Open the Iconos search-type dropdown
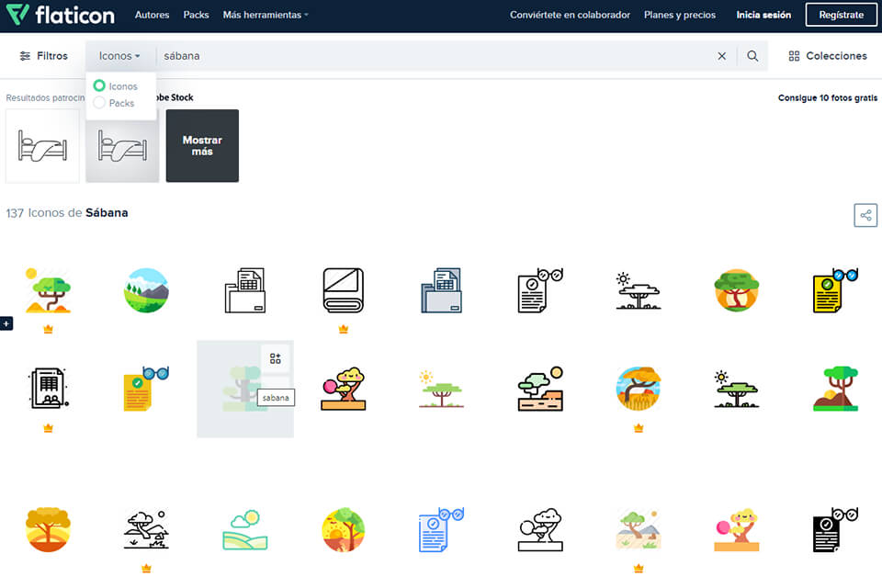Viewport: 882px width, 588px height. [x=119, y=56]
